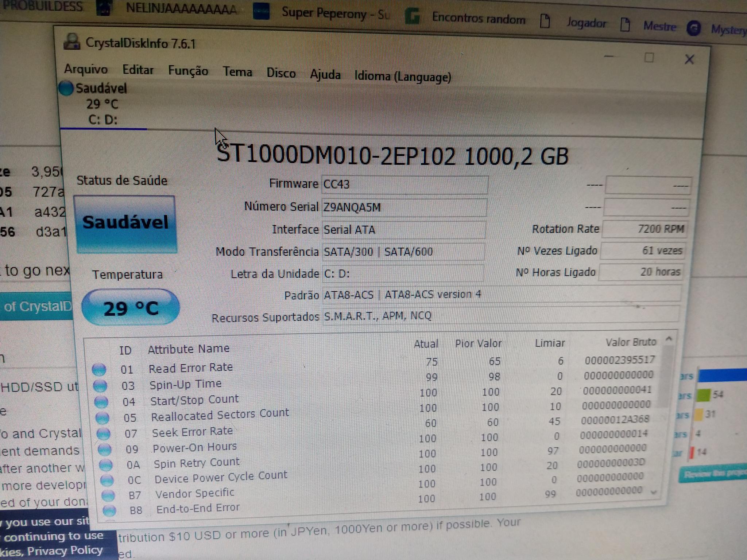Click status orb of Start/Stop Count row
This screenshot has height=560, width=747.
click(x=101, y=401)
